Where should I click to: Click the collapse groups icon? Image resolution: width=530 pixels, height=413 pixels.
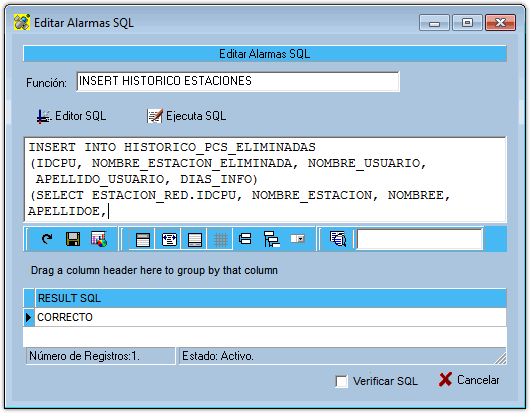(245, 239)
